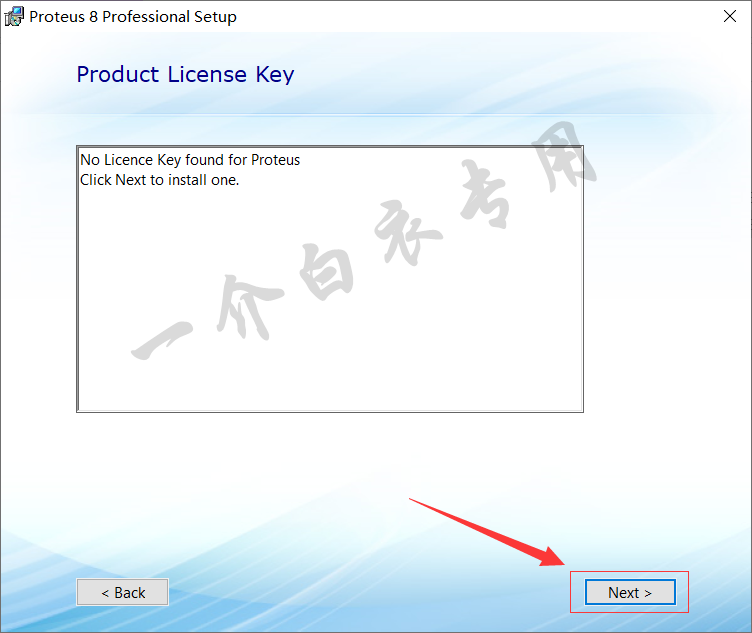Screen dimensions: 752x633
Task: Click the '衣' watermark character
Action: click(x=407, y=232)
